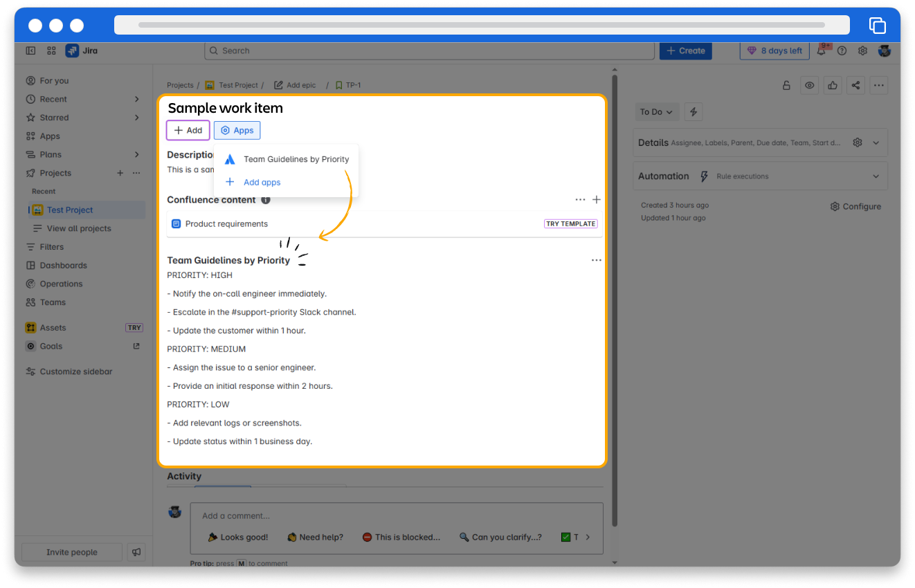Image resolution: width=915 pixels, height=588 pixels.
Task: Expand the Recent sidebar chevron
Action: click(x=137, y=99)
